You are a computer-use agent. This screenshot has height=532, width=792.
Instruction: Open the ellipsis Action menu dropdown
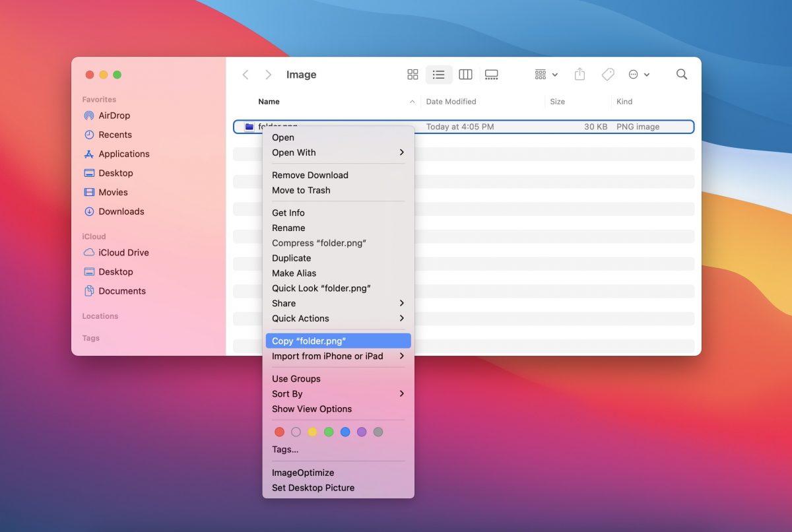tap(638, 75)
